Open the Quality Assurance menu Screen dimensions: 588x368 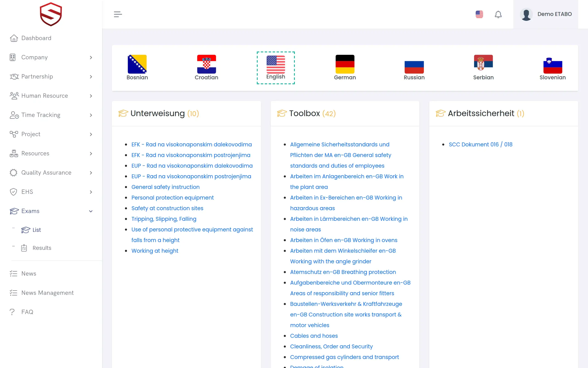click(x=51, y=172)
